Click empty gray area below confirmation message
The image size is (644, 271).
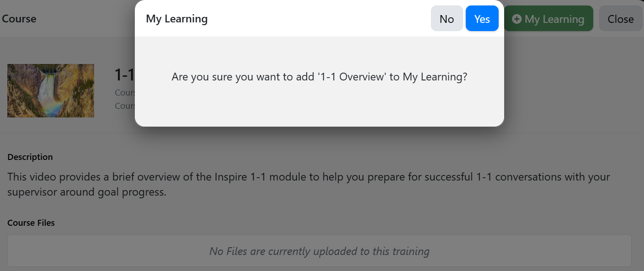(x=319, y=107)
